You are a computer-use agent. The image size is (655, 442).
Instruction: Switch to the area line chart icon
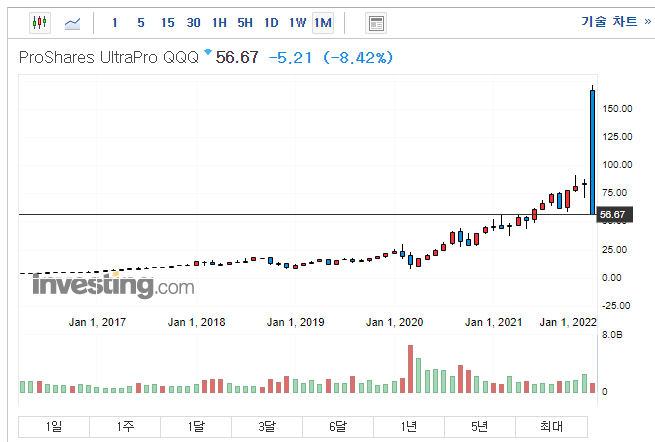(72, 23)
